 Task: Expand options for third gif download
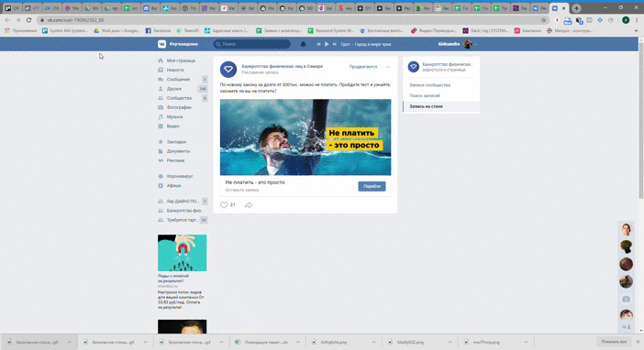221,342
